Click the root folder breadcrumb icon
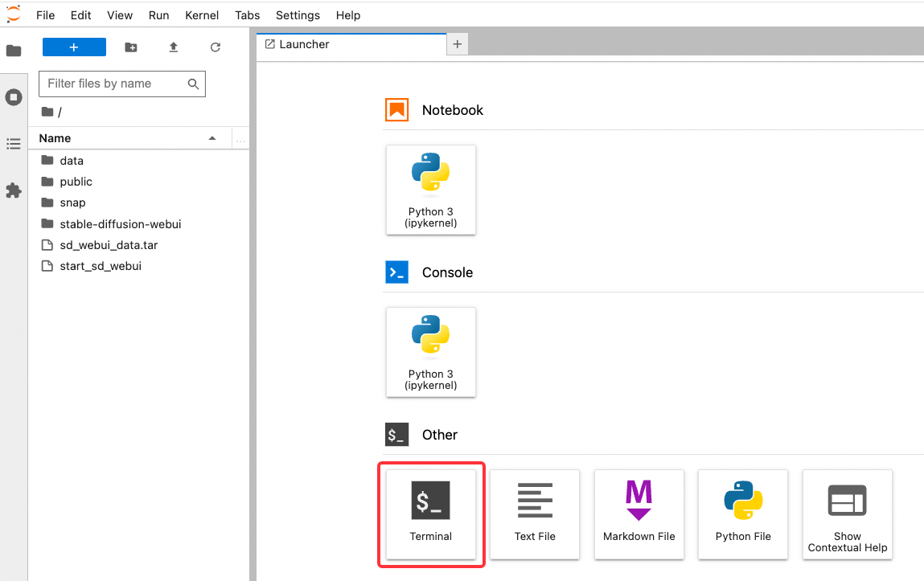Image resolution: width=924 pixels, height=581 pixels. pyautogui.click(x=47, y=111)
